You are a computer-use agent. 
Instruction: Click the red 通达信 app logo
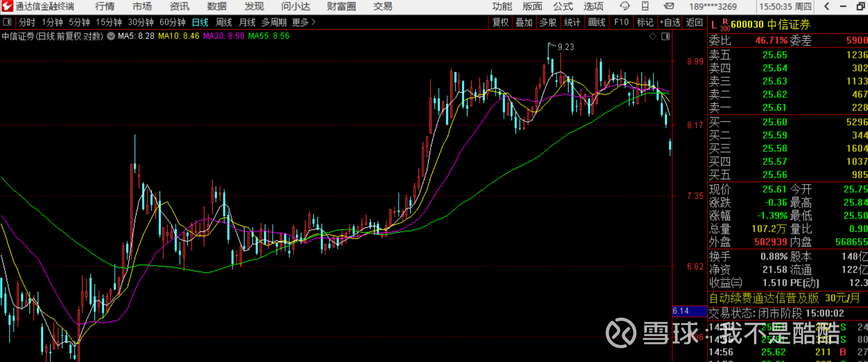point(7,6)
